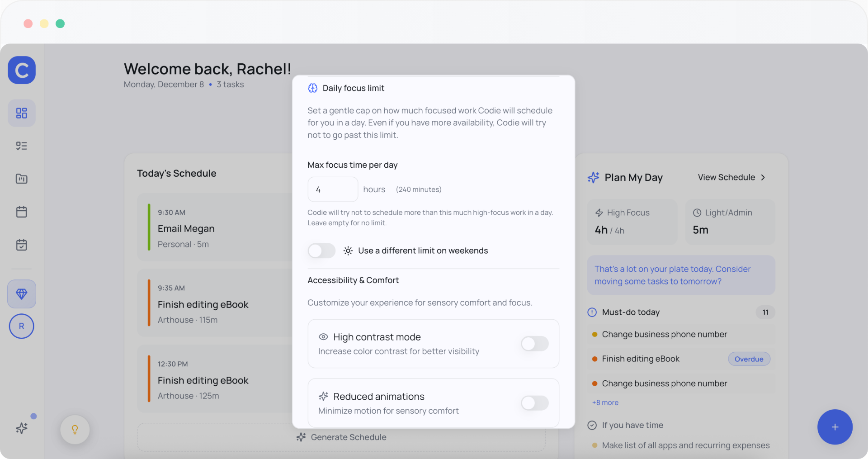Click the brain icon beside Daily focus limit
Screen dimensions: 868x459
tap(313, 88)
